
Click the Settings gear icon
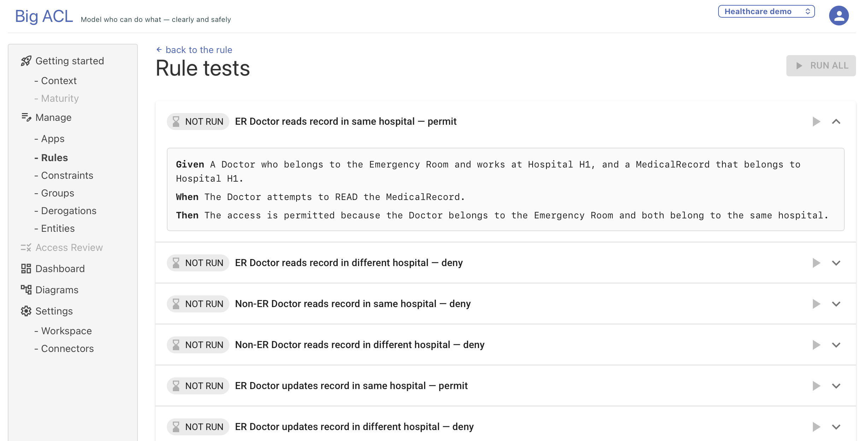(26, 311)
